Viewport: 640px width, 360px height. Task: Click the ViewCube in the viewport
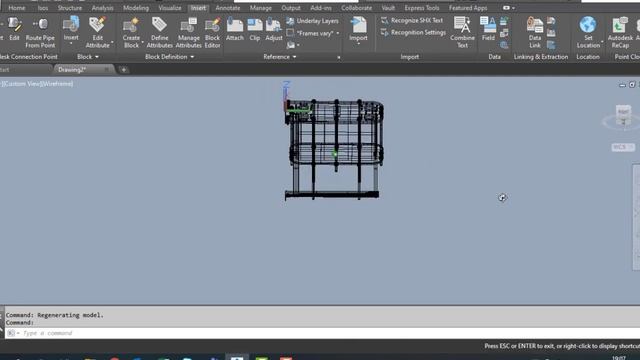pyautogui.click(x=623, y=115)
